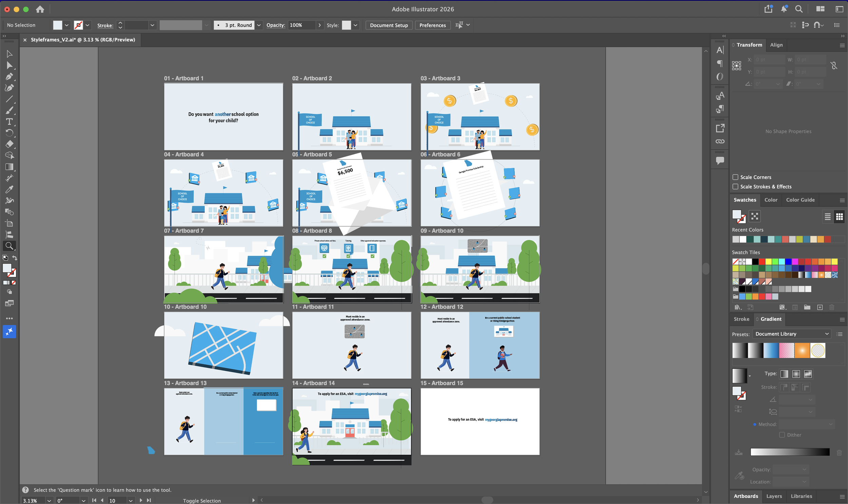Click the Opacity 100% input field

tap(302, 25)
